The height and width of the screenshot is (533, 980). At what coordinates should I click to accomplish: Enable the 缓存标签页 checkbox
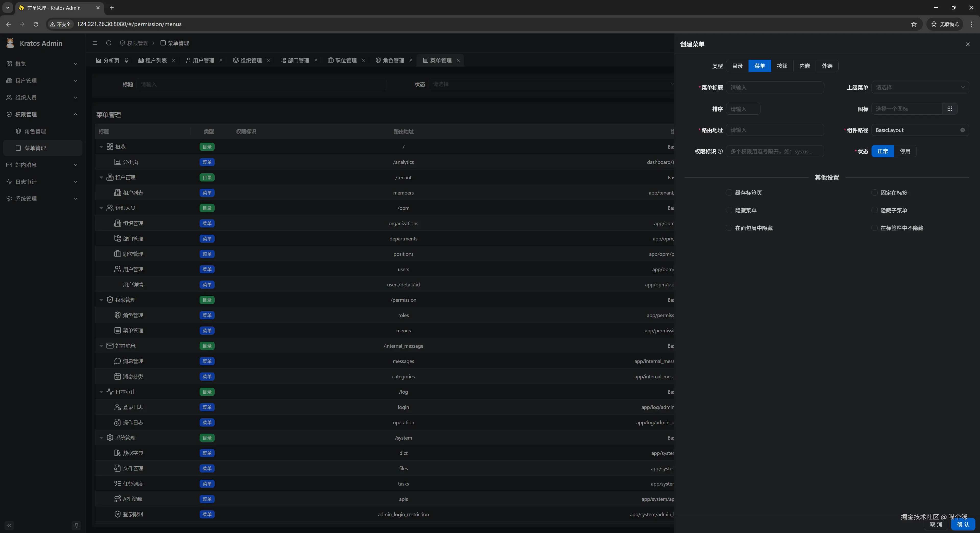(x=729, y=192)
